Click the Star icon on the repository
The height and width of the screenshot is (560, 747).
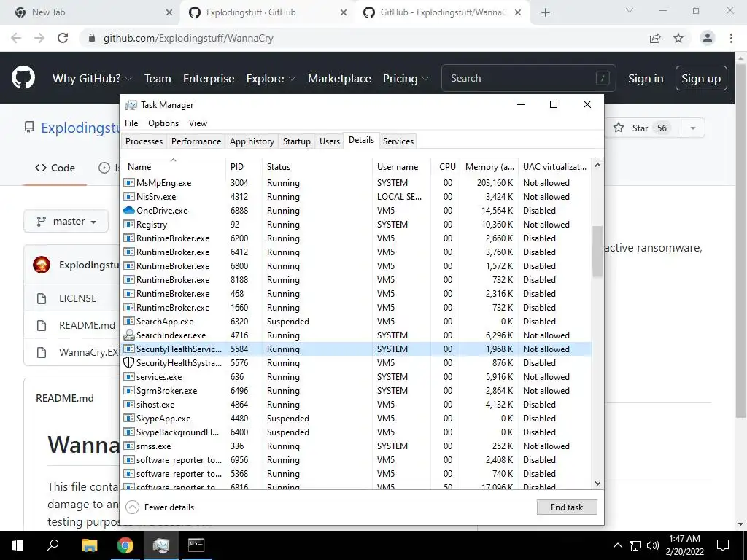point(619,128)
